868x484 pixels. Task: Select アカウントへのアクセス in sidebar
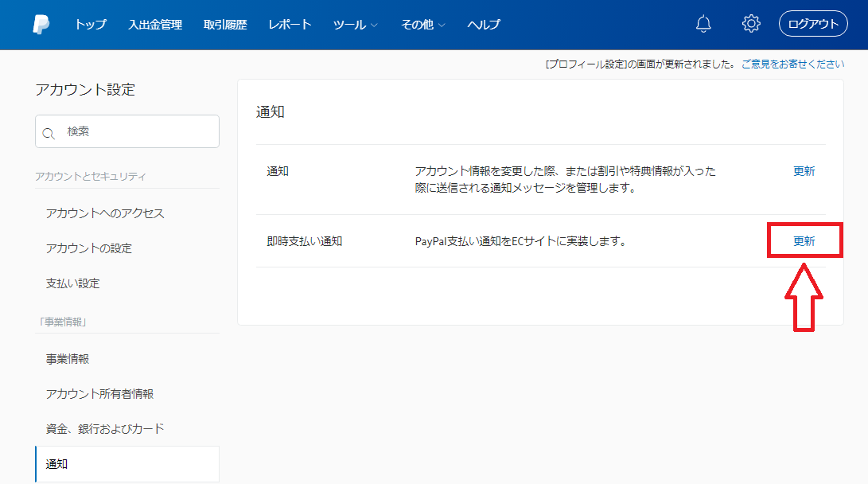pos(105,213)
